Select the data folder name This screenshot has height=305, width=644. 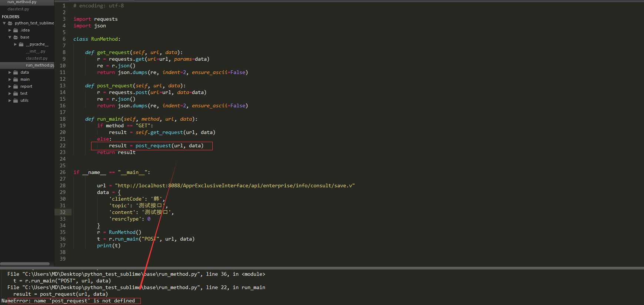[24, 73]
